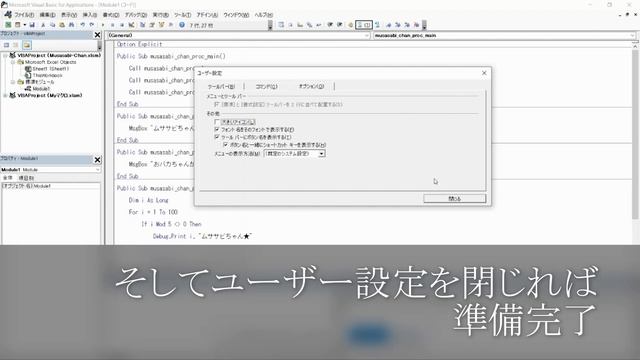Select the 項目別 tab in Properties pane
640x360 pixels.
coord(26,178)
